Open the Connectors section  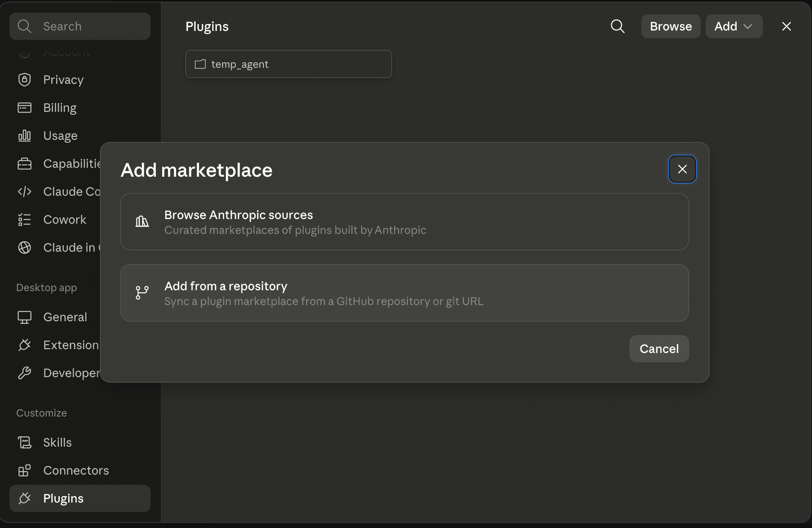tap(80, 470)
